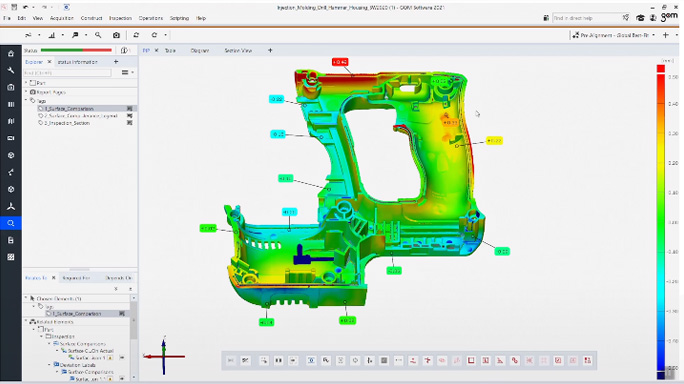Expand the Part tree node
The image size is (684, 384).
(x=26, y=82)
